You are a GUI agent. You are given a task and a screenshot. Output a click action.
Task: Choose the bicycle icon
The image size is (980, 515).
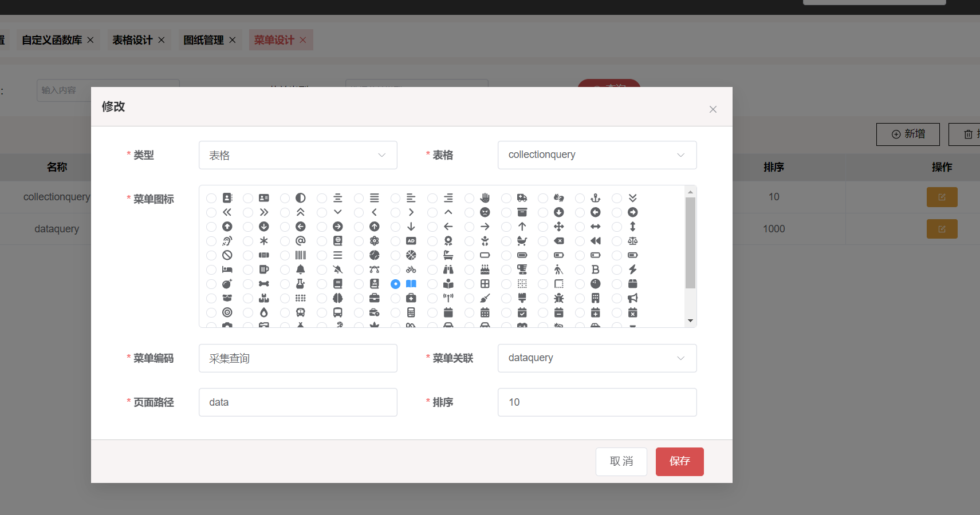point(411,270)
